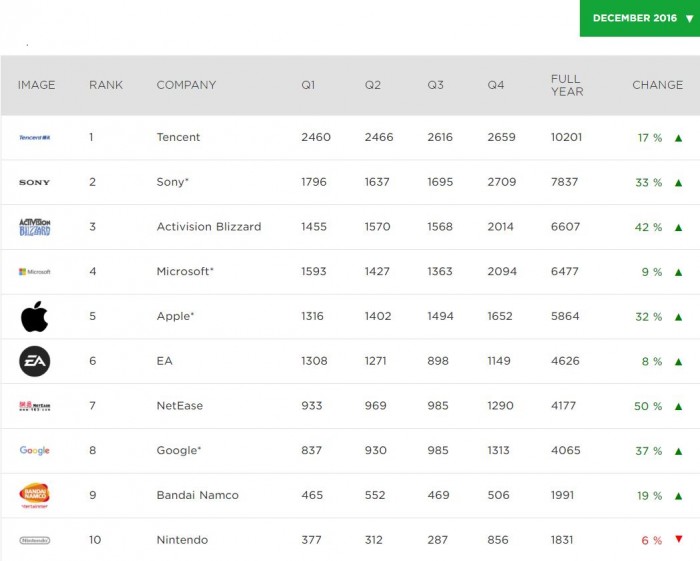Screen dimensions: 700x561
Task: Click the green up arrow in Microsoft row
Action: 679,272
